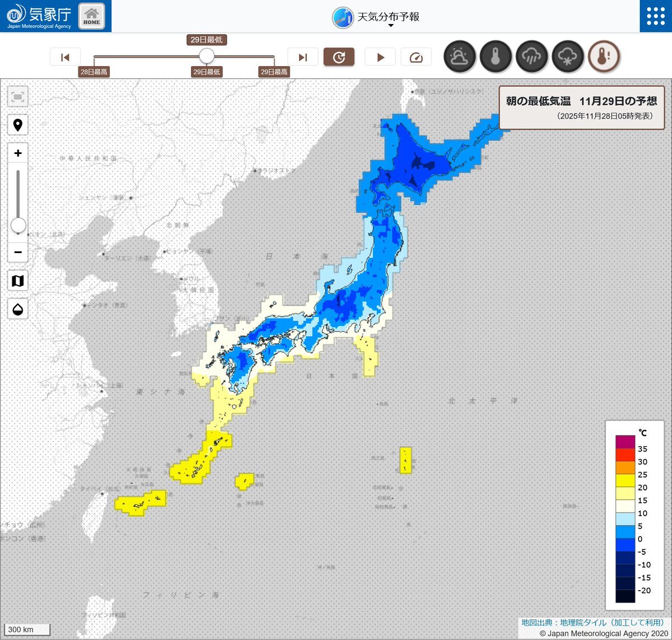Screen dimensions: 672x640
Task: Play the forecast animation
Action: coord(380,57)
